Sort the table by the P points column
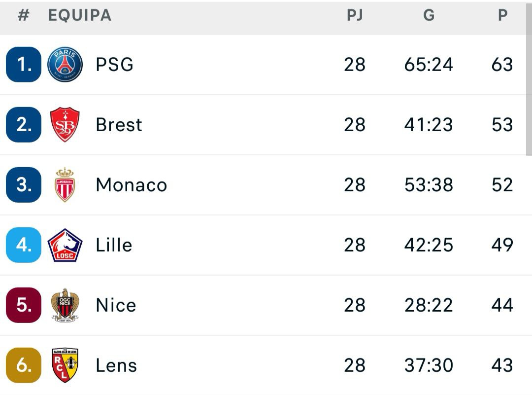The image size is (532, 395). pyautogui.click(x=502, y=15)
